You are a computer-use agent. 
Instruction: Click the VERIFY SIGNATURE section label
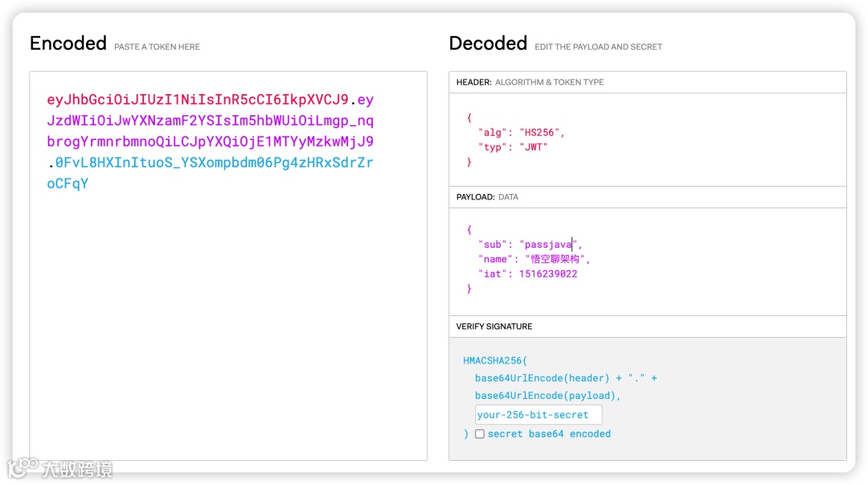[x=494, y=327]
